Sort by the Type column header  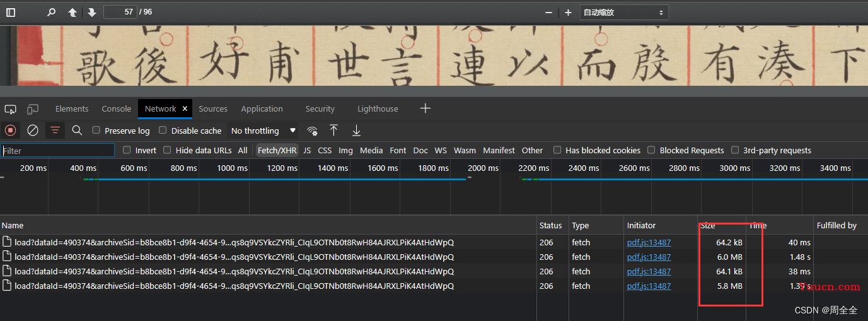tap(596, 225)
